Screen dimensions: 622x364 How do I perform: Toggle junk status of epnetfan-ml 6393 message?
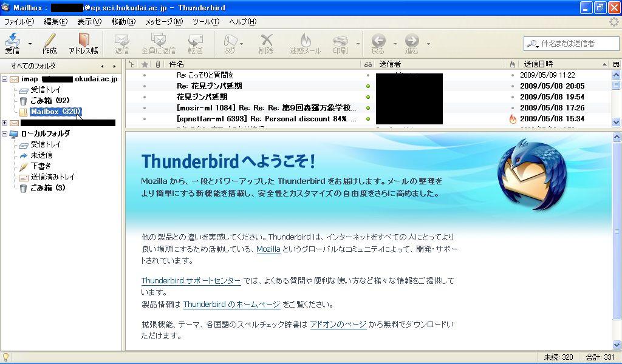click(513, 119)
